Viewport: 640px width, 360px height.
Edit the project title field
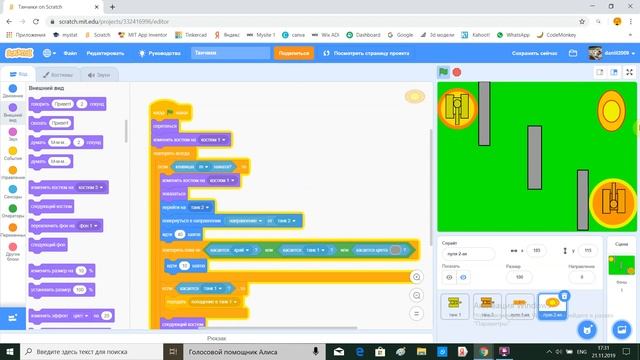(230, 53)
